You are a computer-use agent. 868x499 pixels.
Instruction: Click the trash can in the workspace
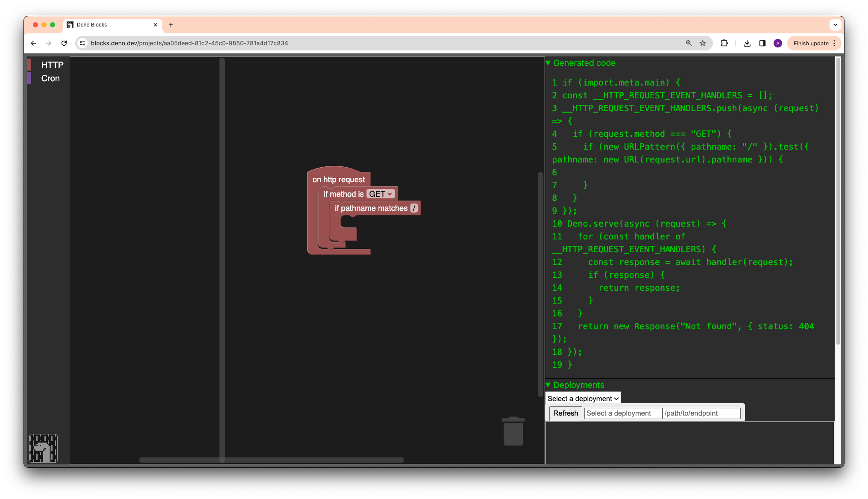click(513, 431)
